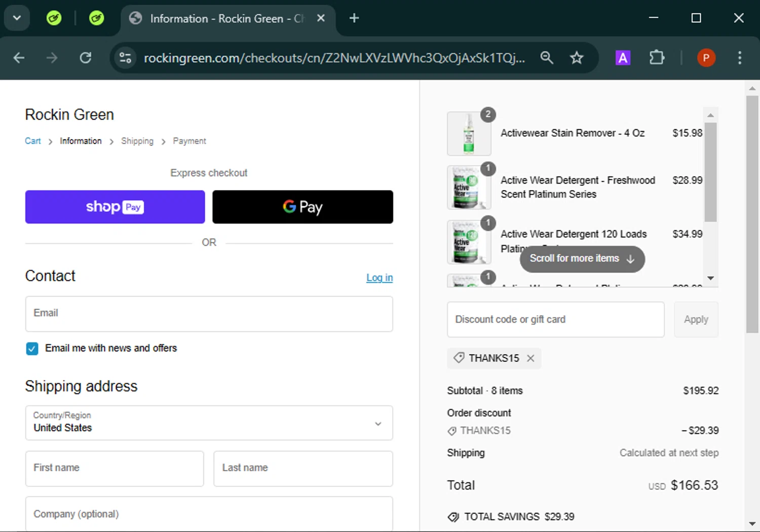Screen dimensions: 760x532
Task: Pay with Shop Pay express button
Action: point(115,207)
